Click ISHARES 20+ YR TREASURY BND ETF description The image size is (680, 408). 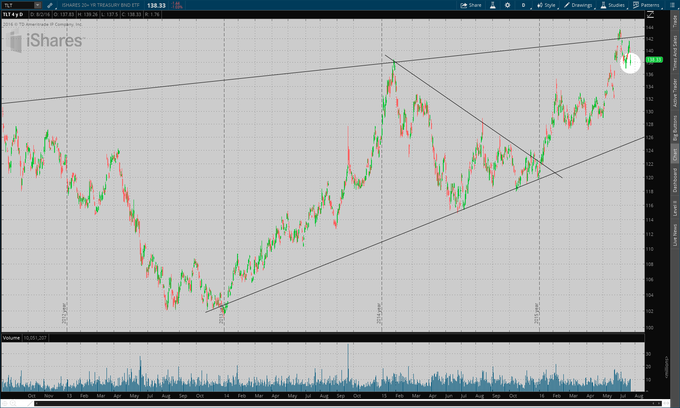(x=100, y=5)
